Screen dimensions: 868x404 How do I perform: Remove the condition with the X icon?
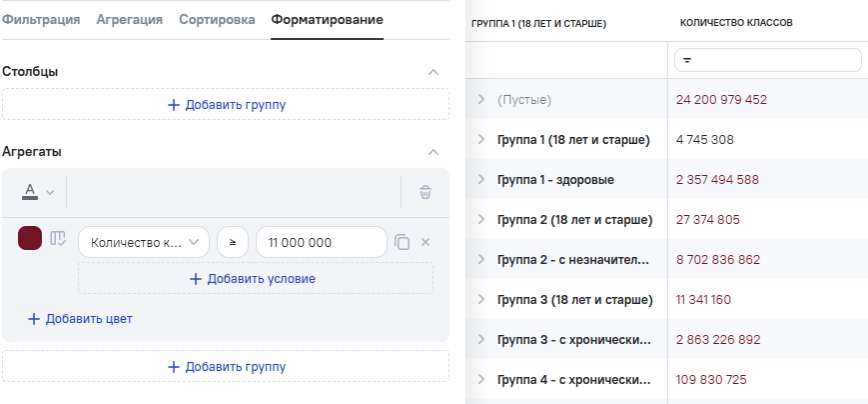pos(426,242)
